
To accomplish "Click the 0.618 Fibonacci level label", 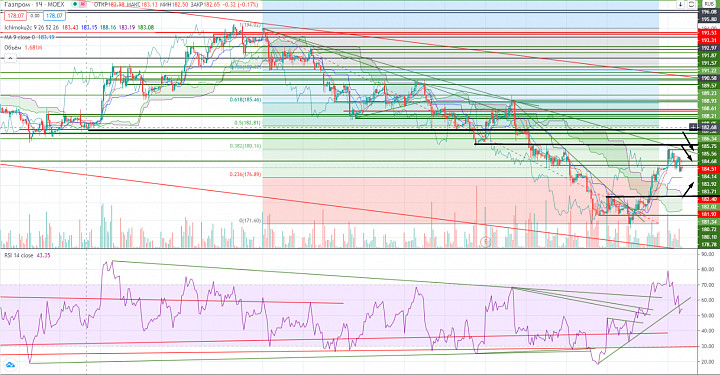I will 245,99.
